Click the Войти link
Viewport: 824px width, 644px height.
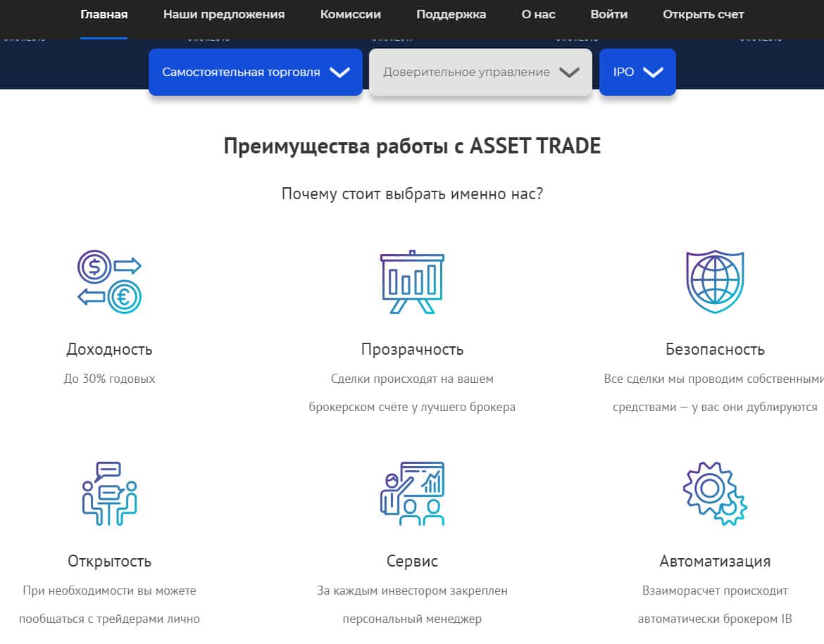(609, 15)
